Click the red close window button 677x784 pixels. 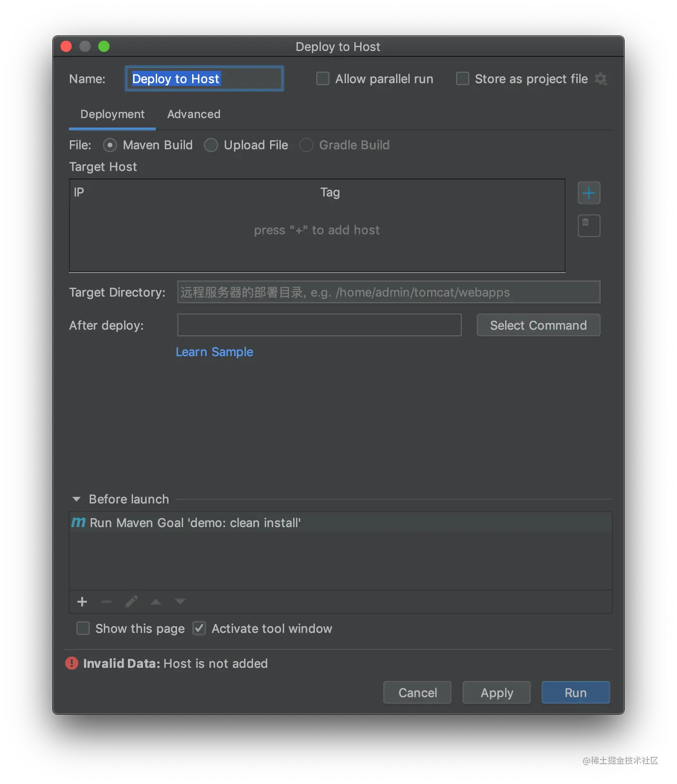[x=66, y=46]
